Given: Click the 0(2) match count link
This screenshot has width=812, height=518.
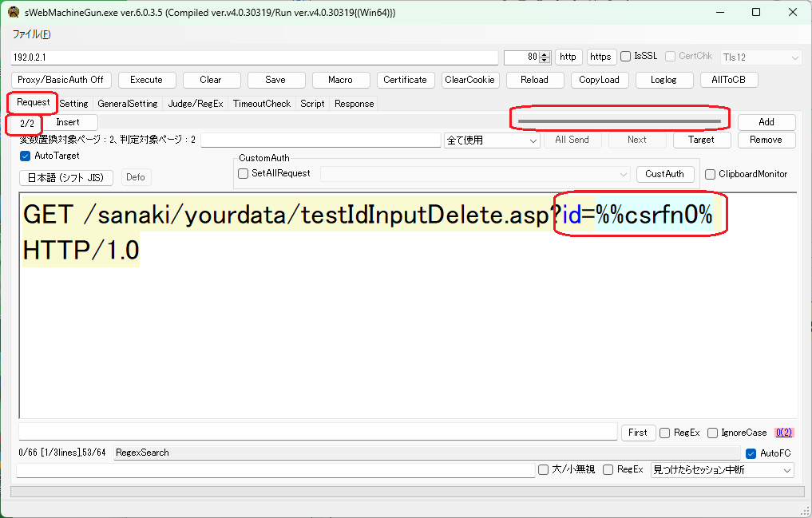Looking at the screenshot, I should click(784, 433).
